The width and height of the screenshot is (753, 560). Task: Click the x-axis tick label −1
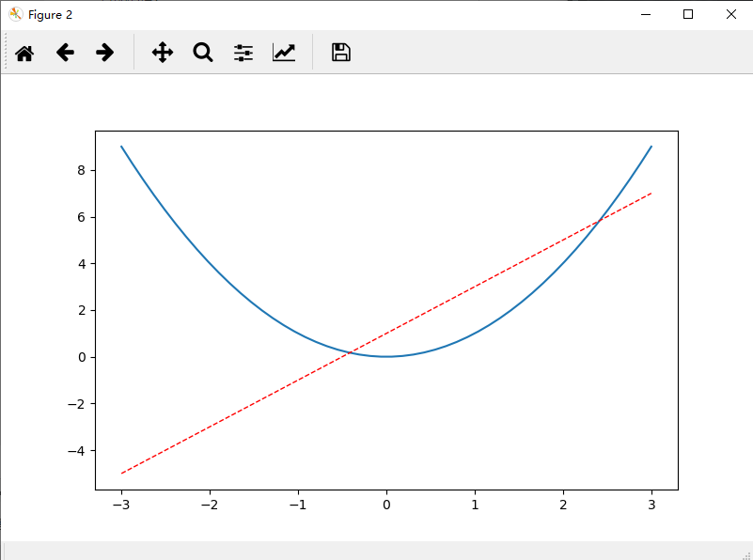(298, 505)
